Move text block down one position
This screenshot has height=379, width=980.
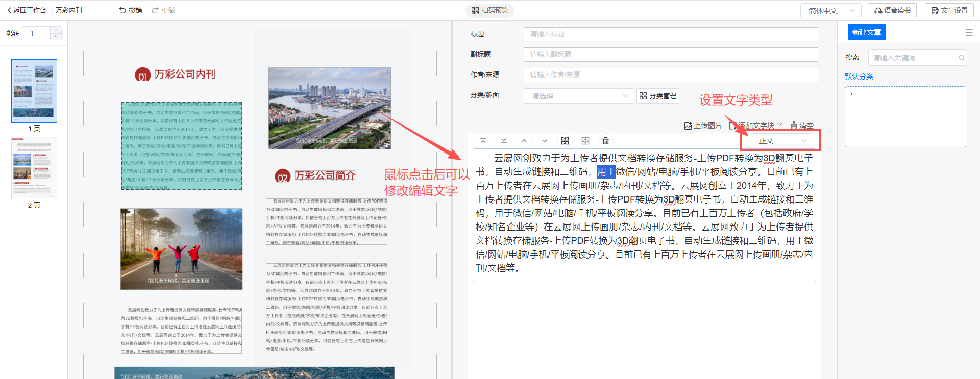tap(545, 141)
